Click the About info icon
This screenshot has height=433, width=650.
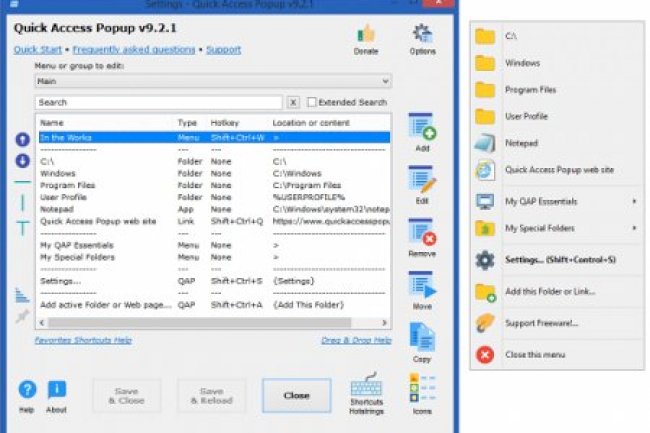(56, 389)
